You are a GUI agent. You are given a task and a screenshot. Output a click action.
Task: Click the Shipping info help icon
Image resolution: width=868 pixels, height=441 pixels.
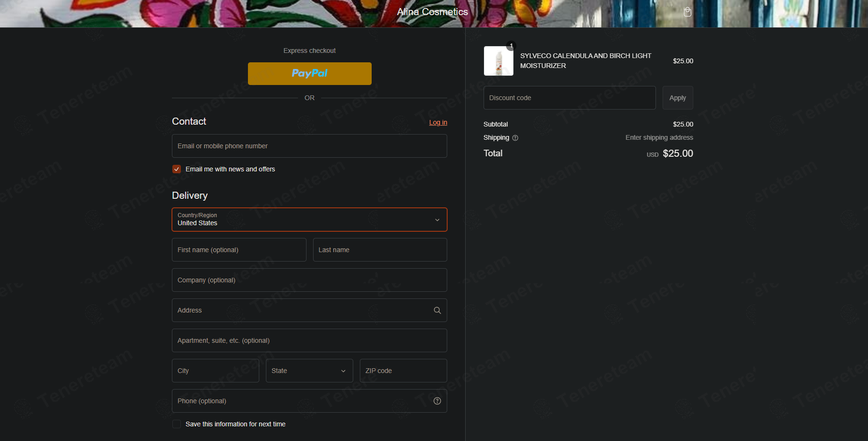[x=515, y=138]
